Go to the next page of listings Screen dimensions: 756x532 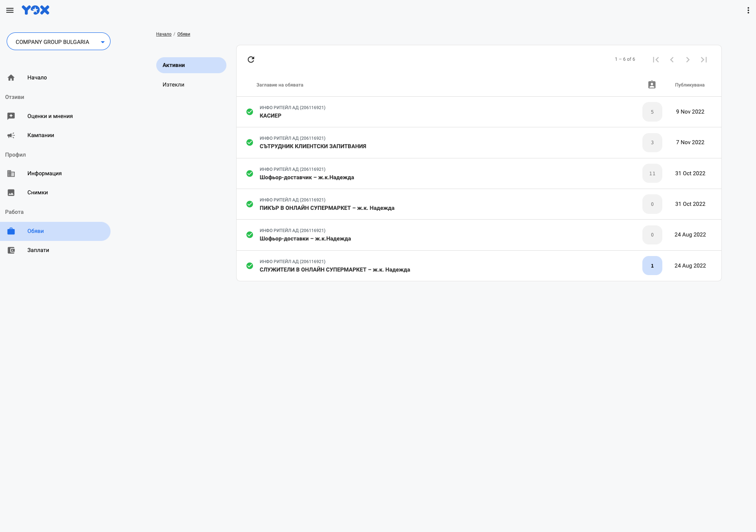(688, 59)
